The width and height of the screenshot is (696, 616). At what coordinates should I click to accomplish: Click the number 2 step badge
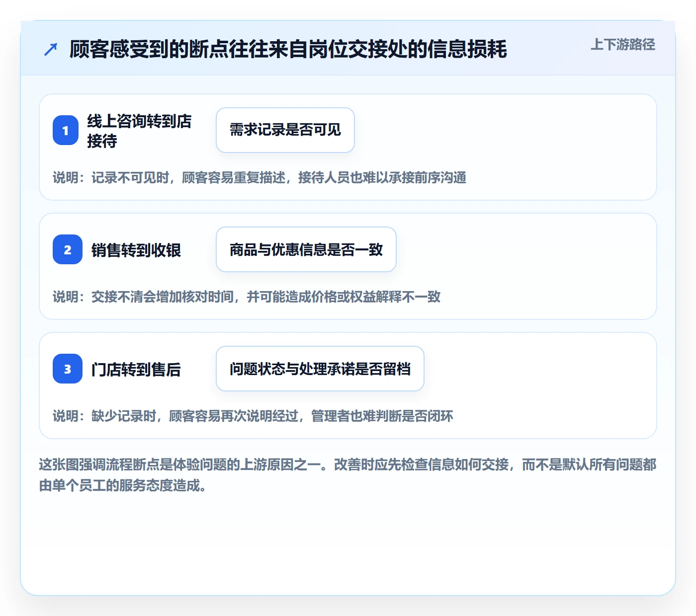point(68,249)
